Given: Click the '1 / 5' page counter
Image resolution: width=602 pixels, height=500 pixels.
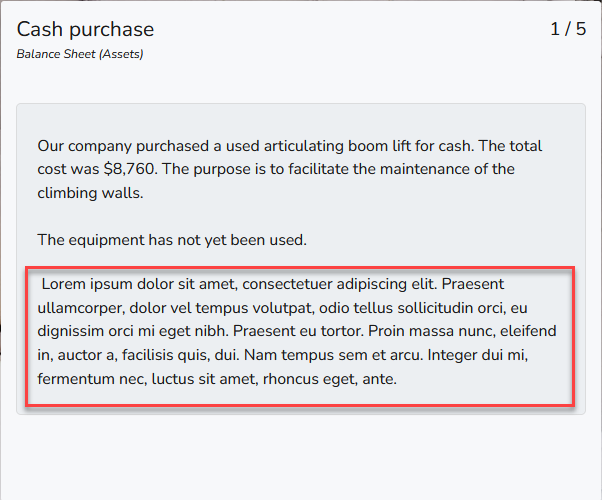Looking at the screenshot, I should coord(568,29).
